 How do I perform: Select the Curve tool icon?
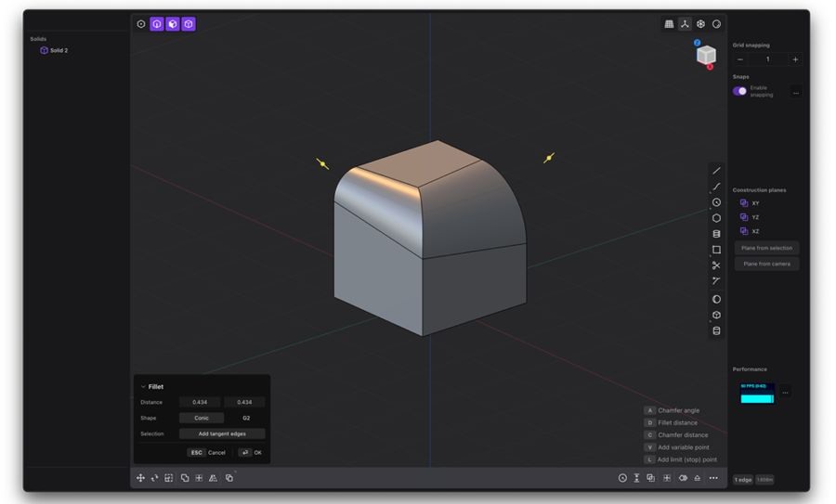[716, 187]
